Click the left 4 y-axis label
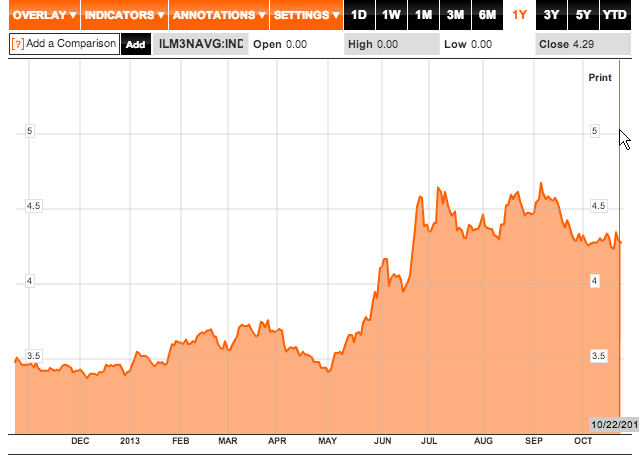Image resolution: width=642 pixels, height=455 pixels. click(x=29, y=281)
